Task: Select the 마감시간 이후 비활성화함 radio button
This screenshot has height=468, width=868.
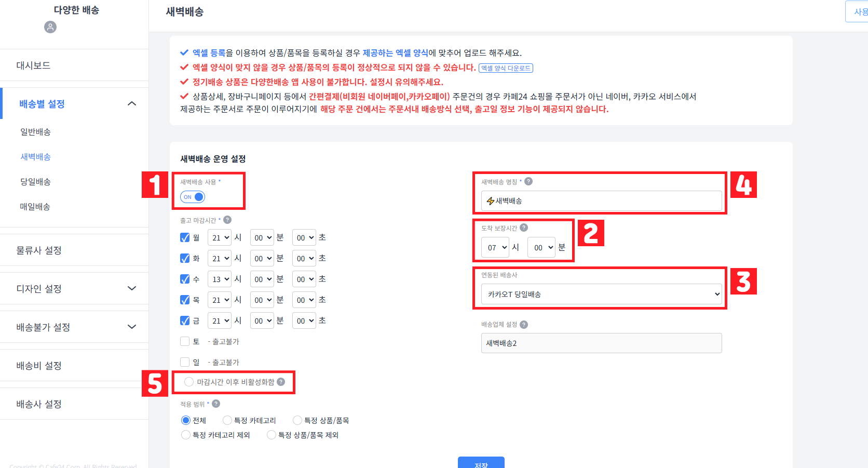Action: (x=188, y=381)
